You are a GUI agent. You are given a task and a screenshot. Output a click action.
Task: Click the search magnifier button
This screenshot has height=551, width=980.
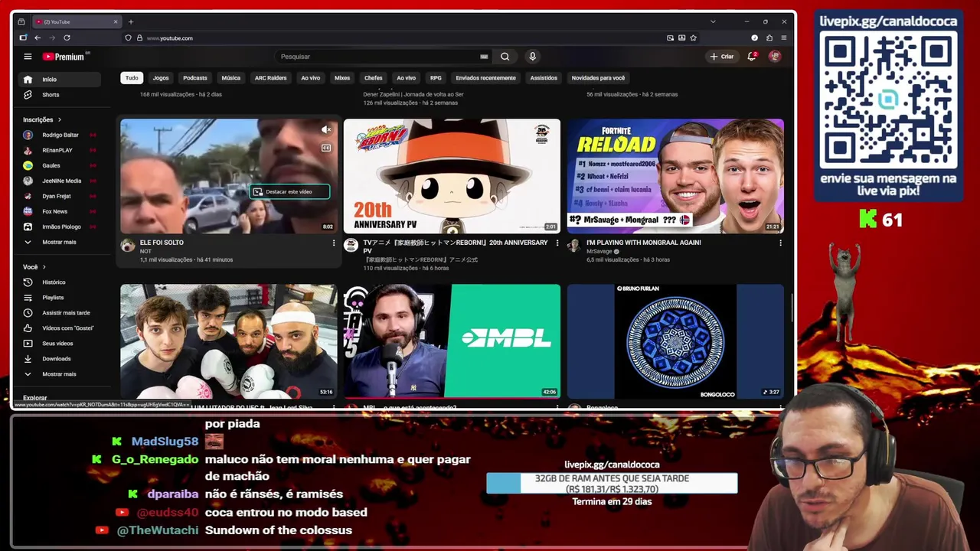505,57
